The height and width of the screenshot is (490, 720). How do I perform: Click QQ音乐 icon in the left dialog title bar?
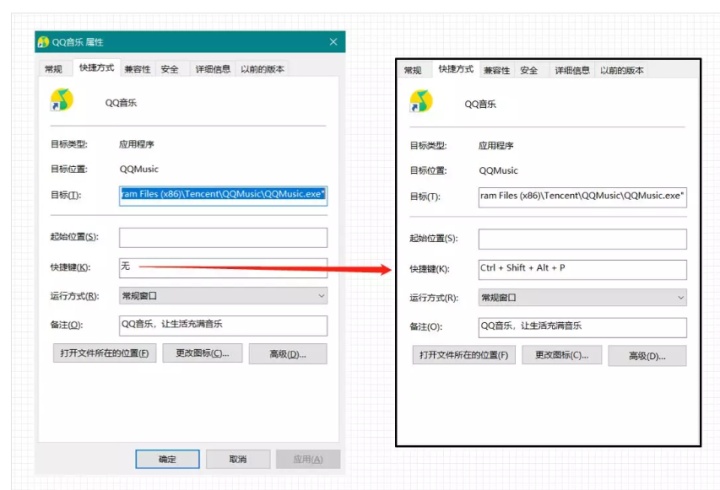pos(43,42)
